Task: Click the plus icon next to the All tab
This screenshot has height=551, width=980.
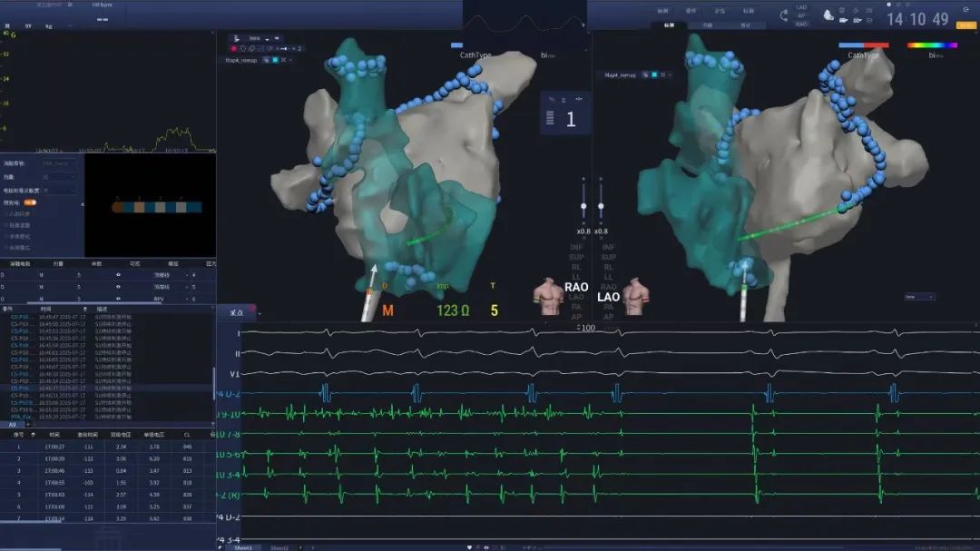Action: [28, 425]
